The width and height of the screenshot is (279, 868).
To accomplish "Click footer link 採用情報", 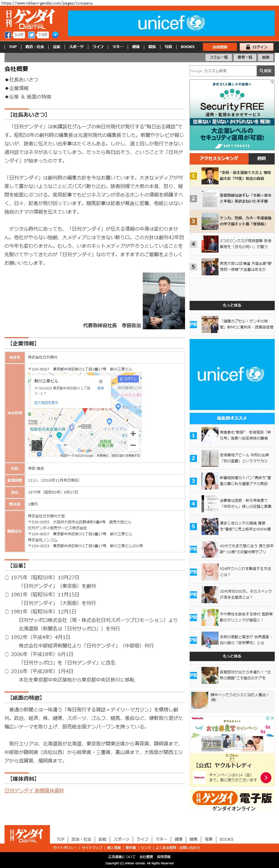I will tap(163, 857).
